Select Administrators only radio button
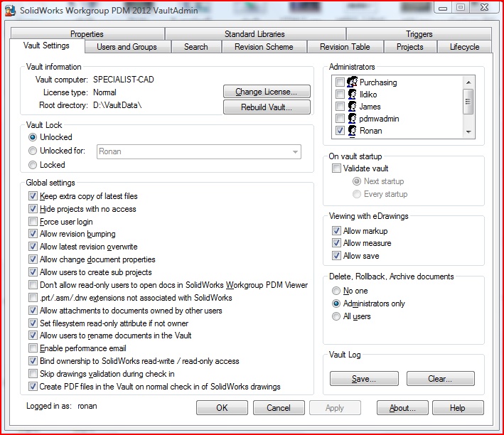The height and width of the screenshot is (435, 504). click(336, 304)
